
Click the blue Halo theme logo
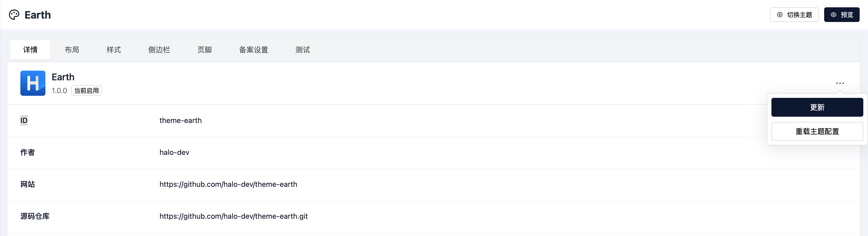(33, 83)
